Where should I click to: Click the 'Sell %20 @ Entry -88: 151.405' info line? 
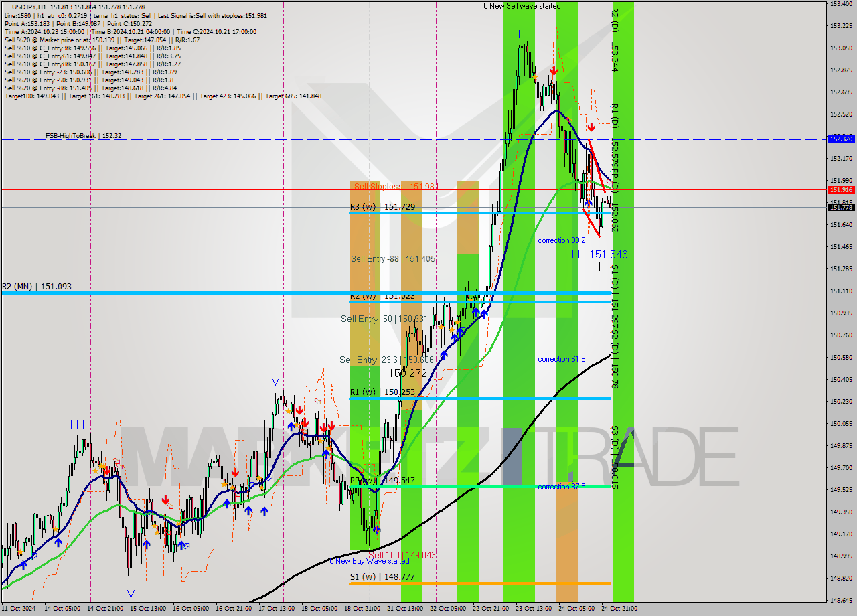point(91,88)
